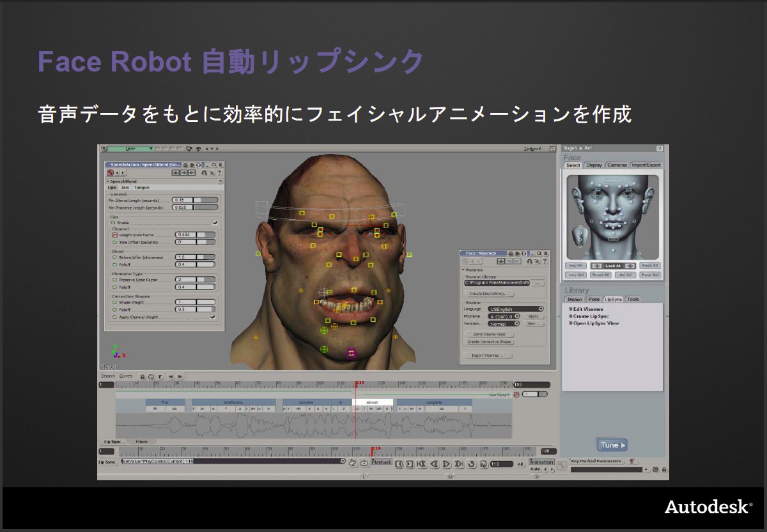Click Import Visemes button
Screen dimensions: 767x532
coord(488,356)
